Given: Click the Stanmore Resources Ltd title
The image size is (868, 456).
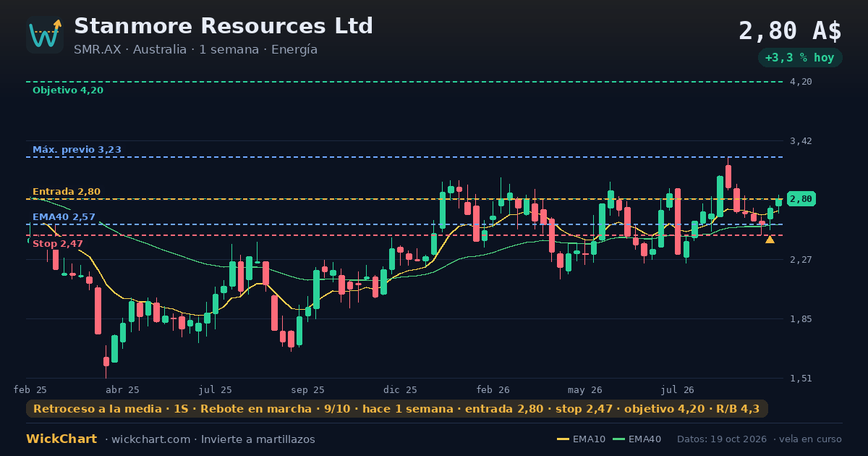Looking at the screenshot, I should 224,26.
